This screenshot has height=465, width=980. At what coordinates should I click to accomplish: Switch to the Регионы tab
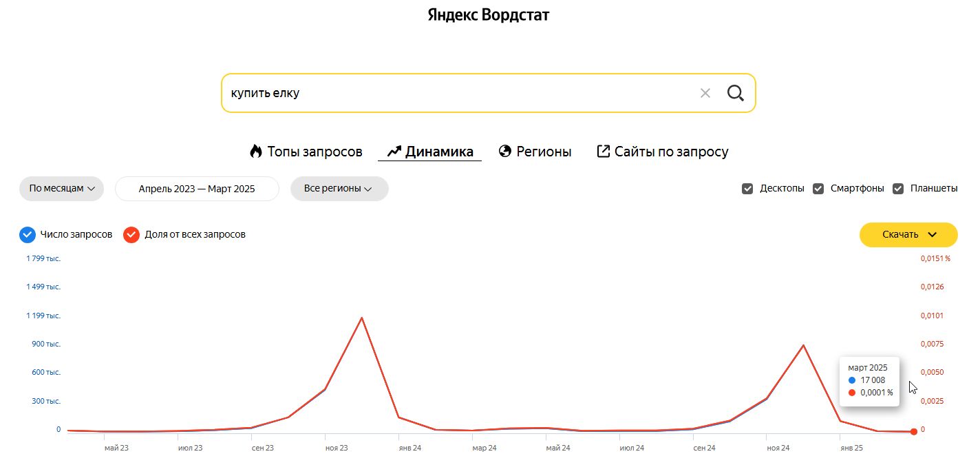click(544, 152)
